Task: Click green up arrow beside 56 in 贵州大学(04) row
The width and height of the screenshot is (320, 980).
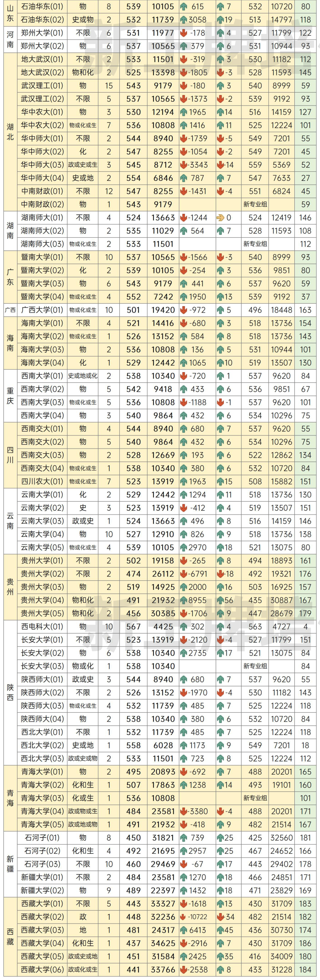Action: (220, 600)
